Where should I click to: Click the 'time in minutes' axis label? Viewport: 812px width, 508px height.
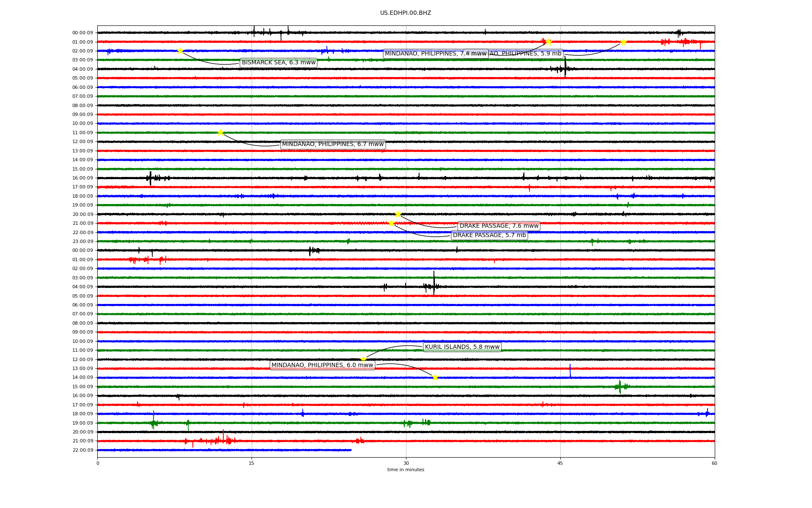(x=405, y=469)
